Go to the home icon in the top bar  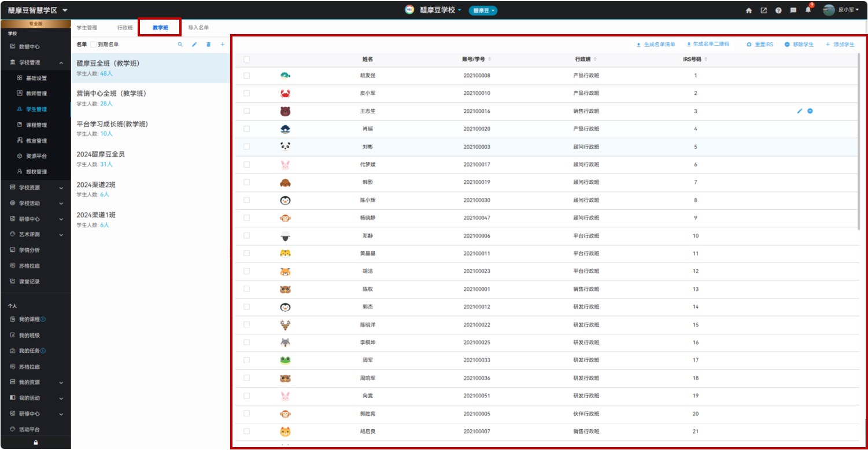(749, 10)
